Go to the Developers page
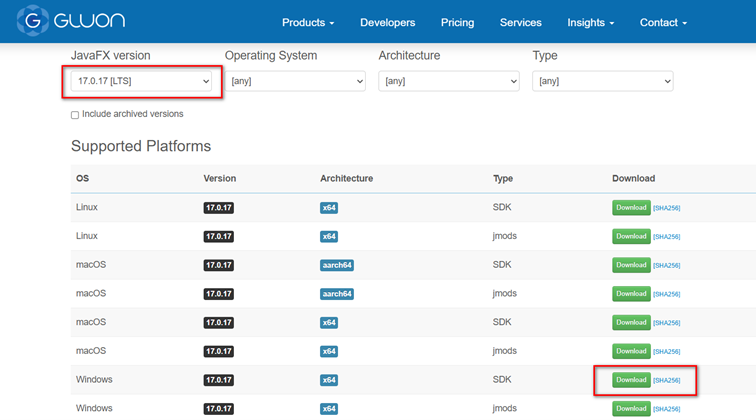The image size is (756, 420). tap(387, 22)
